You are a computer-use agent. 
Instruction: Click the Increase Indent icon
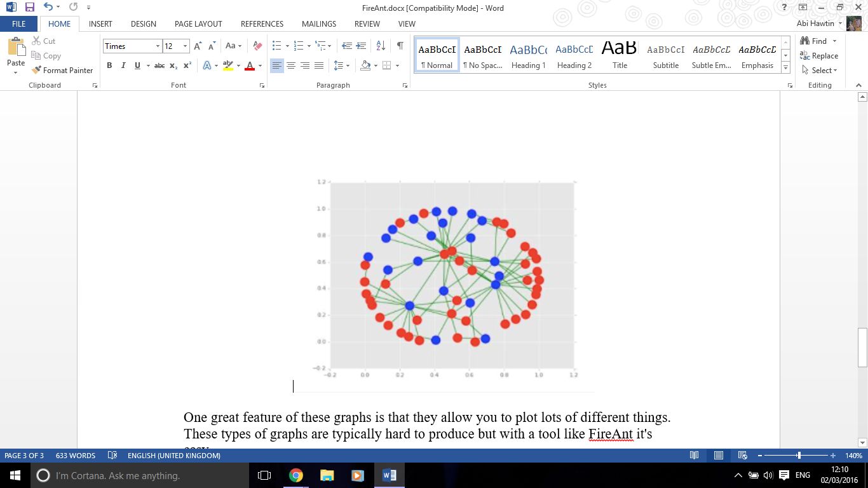point(361,46)
